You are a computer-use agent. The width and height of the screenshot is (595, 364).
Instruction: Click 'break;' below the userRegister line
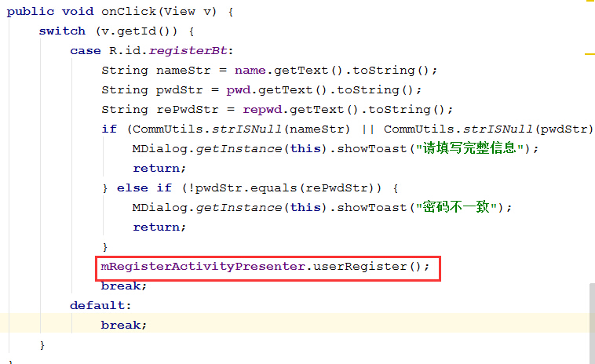[x=124, y=286]
